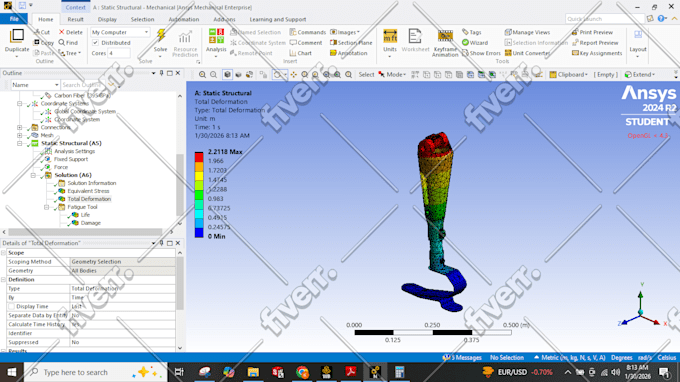Viewport: 680px width, 382px height.
Task: Open Key Assignments
Action: [597, 53]
